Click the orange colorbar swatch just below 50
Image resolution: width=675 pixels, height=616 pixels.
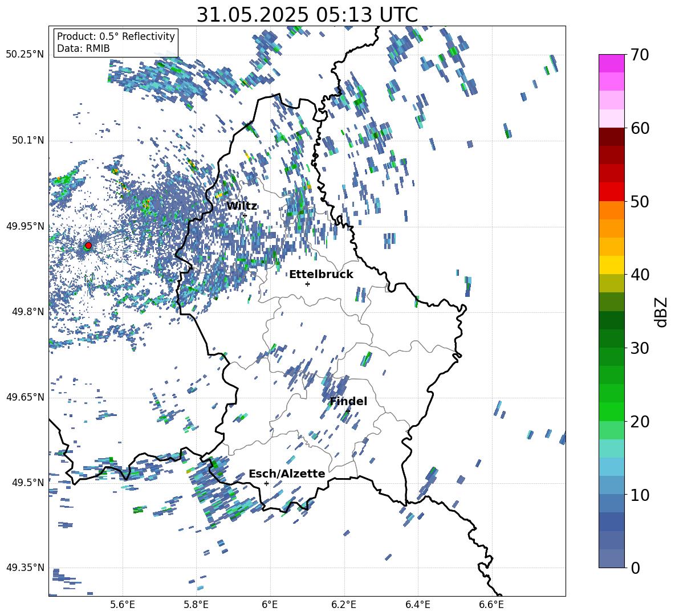611,210
